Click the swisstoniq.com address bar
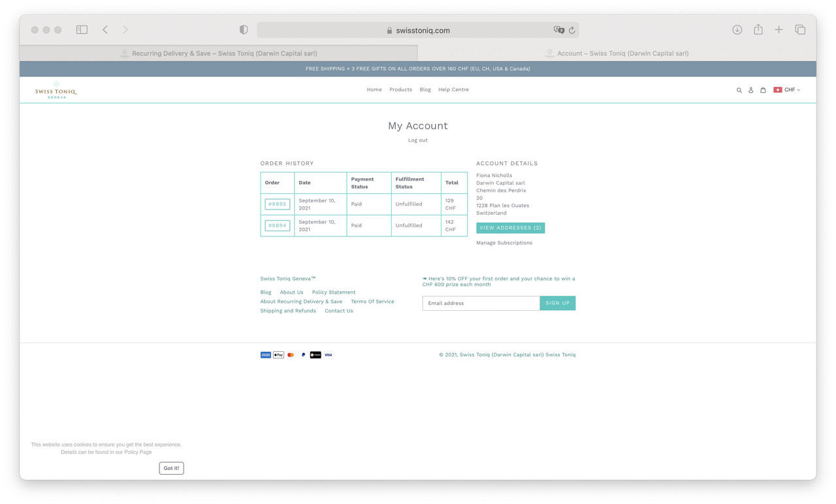Screen dimensions: 836x504 click(x=418, y=30)
